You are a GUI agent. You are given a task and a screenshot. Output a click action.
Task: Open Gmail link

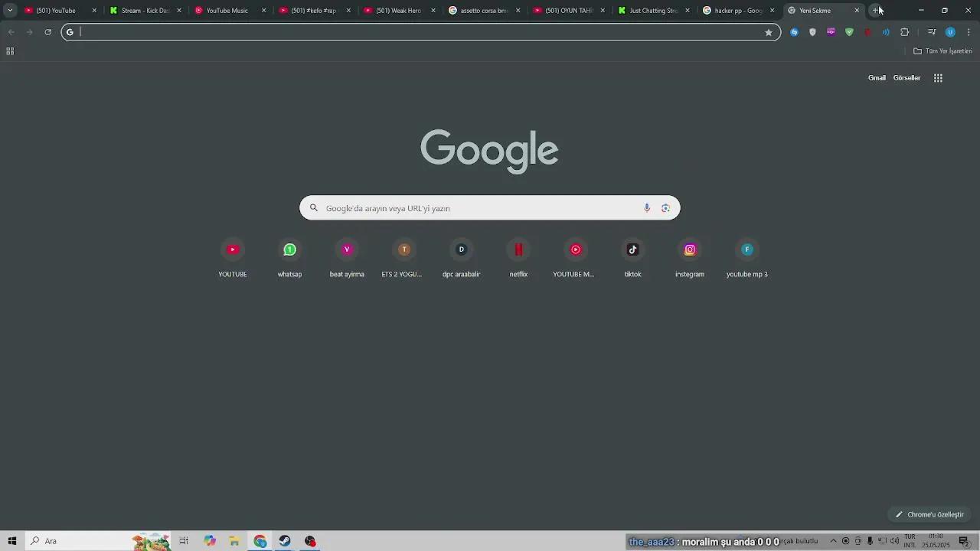click(x=877, y=78)
